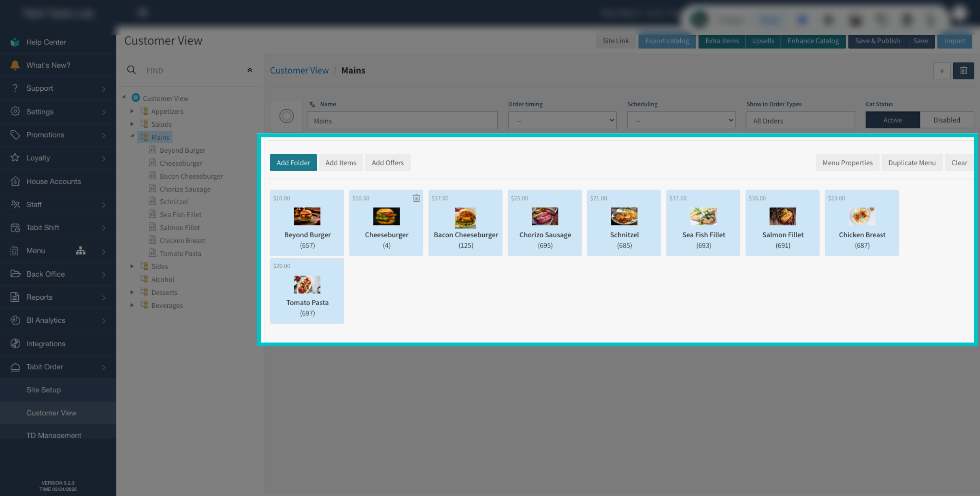Click the search magnifier icon
Image resolution: width=980 pixels, height=496 pixels.
point(131,70)
